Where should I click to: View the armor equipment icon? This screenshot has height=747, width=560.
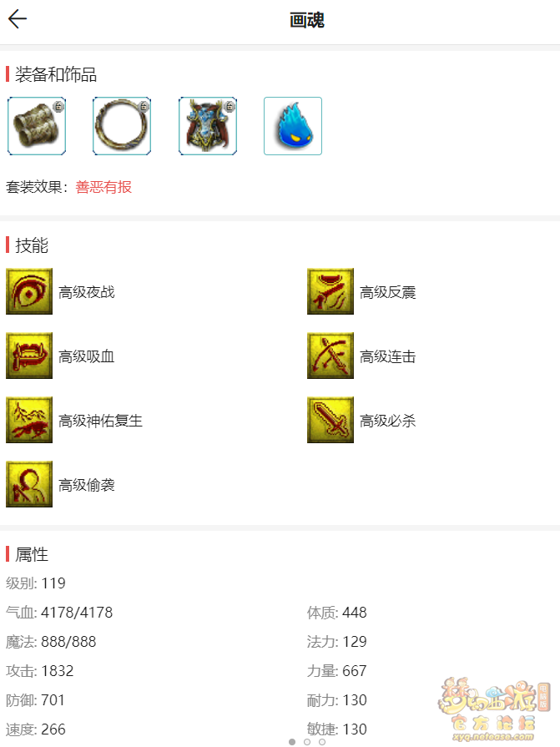tap(208, 126)
